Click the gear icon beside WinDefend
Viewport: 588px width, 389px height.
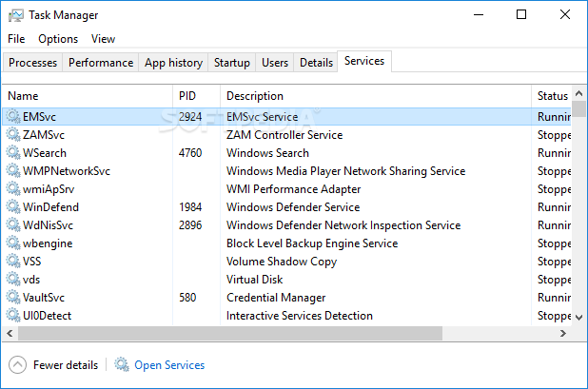click(13, 207)
